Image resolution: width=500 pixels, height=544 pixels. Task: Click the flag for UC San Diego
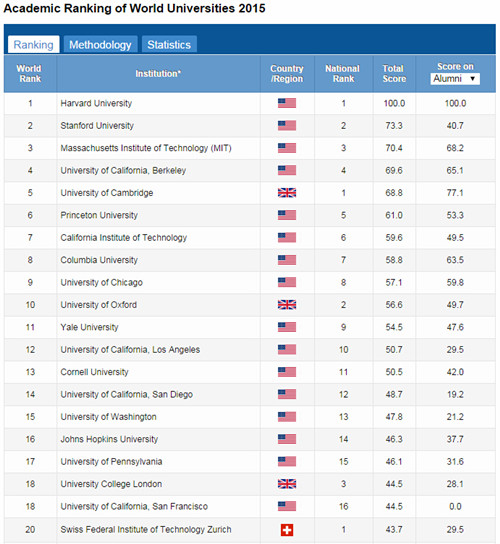click(287, 394)
